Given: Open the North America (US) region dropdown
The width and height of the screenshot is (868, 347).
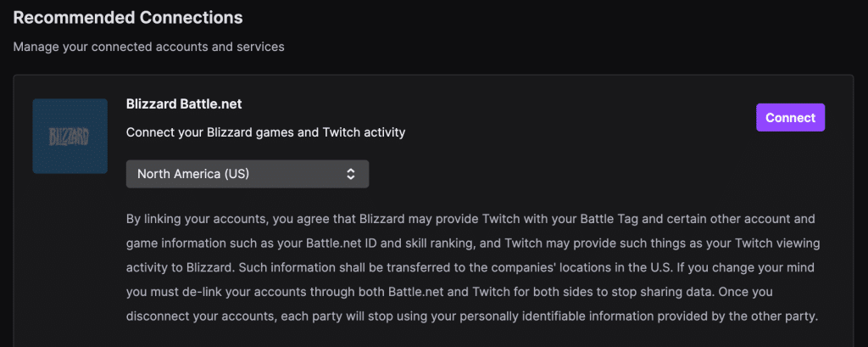Looking at the screenshot, I should (x=247, y=174).
